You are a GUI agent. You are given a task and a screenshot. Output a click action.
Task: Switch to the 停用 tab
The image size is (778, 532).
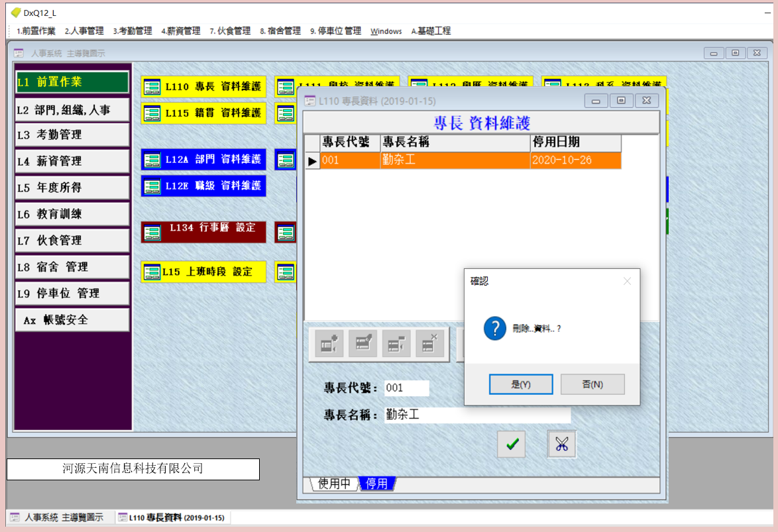376,484
